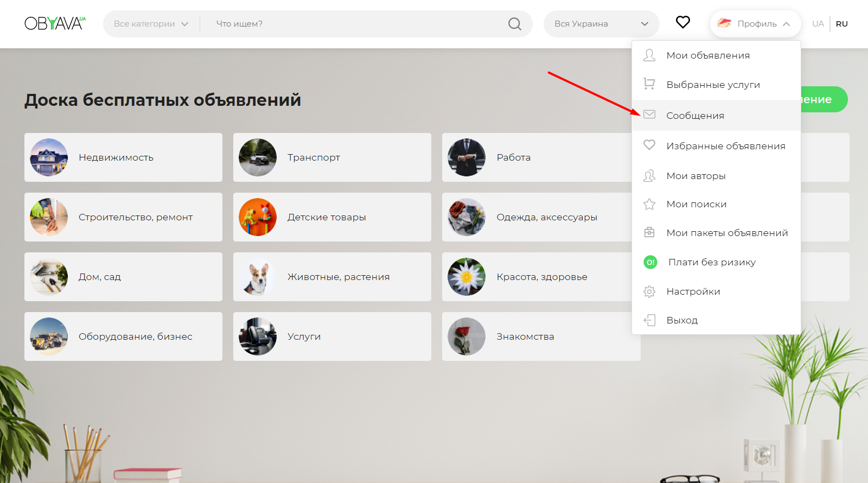
Task: Go to the Транспорт category
Action: pyautogui.click(x=332, y=157)
